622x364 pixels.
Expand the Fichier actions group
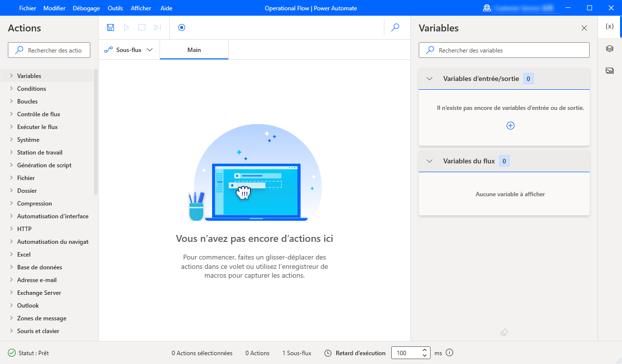11,178
